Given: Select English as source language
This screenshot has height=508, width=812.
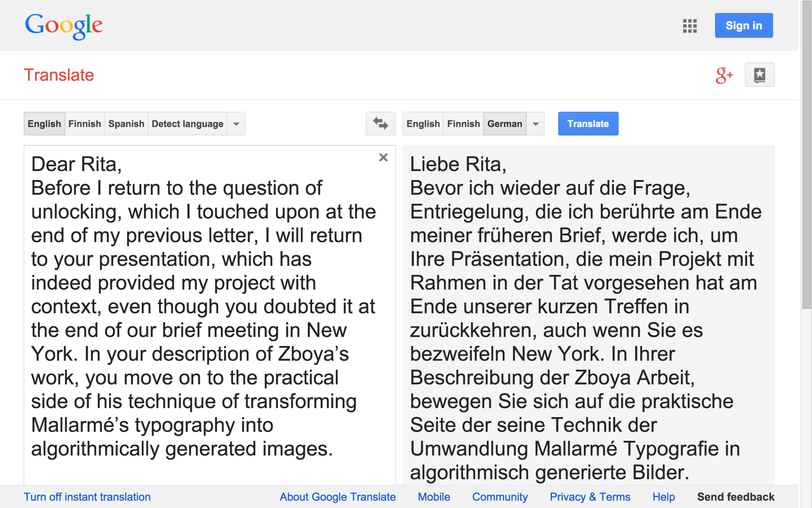Looking at the screenshot, I should 44,124.
